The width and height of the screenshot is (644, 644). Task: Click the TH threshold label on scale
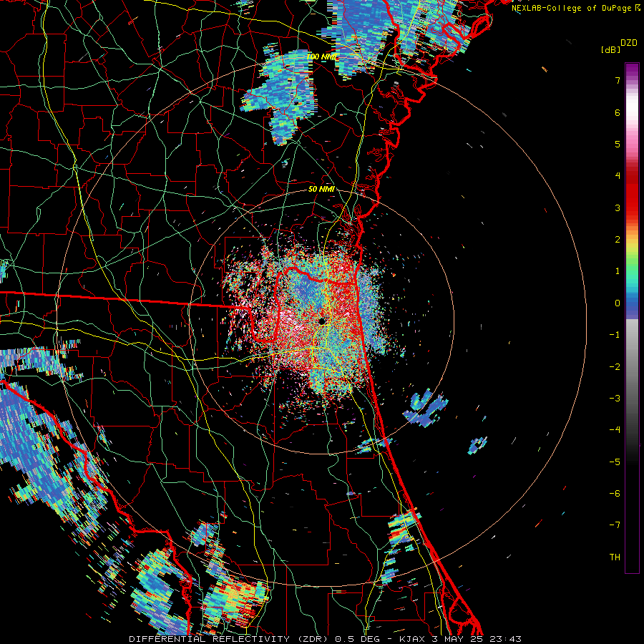[x=615, y=557]
